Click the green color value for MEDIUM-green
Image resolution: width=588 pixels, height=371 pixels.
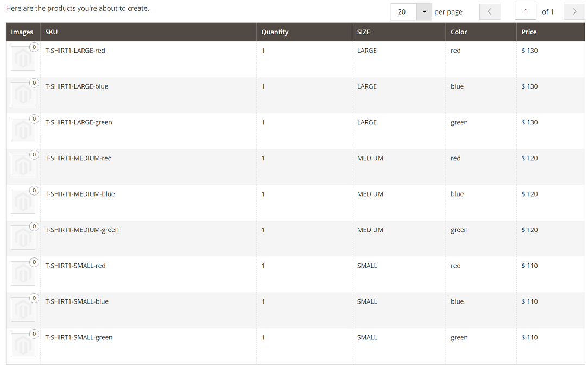[x=459, y=229]
